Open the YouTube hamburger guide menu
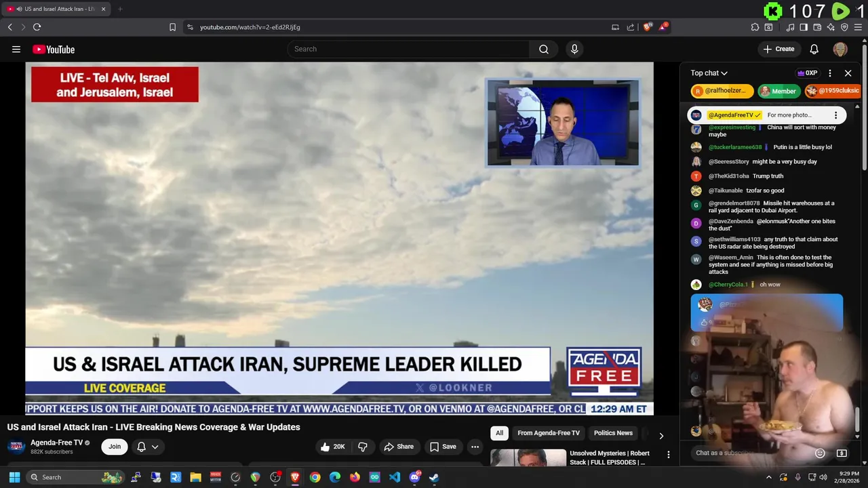Image resolution: width=868 pixels, height=488 pixels. point(16,49)
